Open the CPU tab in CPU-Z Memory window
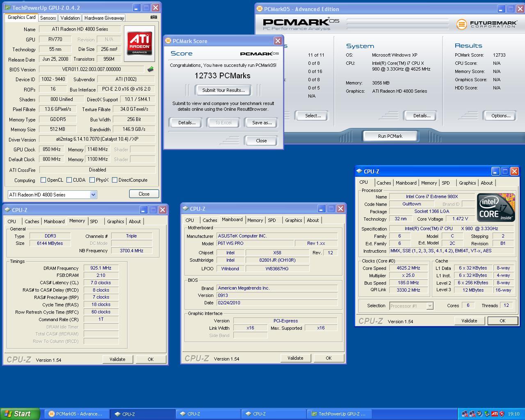525x420 pixels. (x=12, y=221)
